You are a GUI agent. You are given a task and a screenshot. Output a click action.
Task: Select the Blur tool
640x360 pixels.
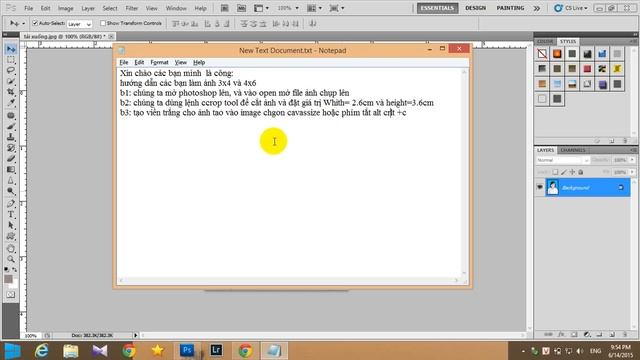[x=11, y=180]
